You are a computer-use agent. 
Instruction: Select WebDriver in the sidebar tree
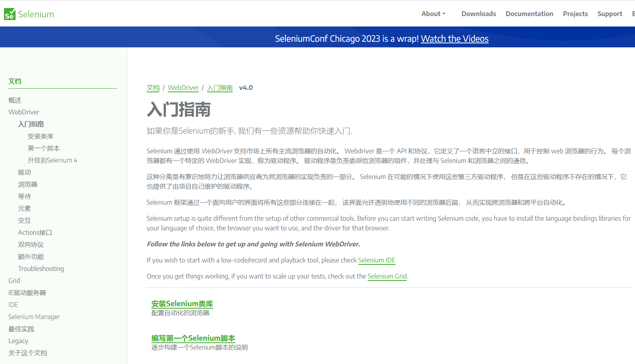coord(24,112)
